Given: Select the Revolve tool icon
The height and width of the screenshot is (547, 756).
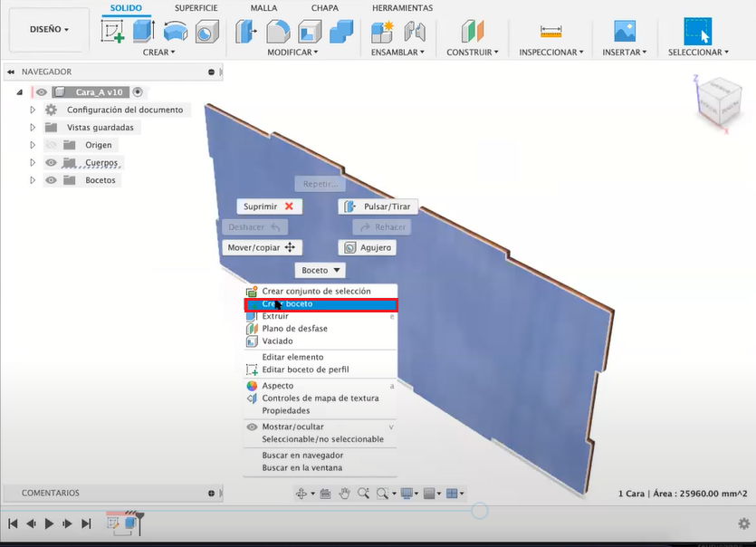Looking at the screenshot, I should coord(176,32).
